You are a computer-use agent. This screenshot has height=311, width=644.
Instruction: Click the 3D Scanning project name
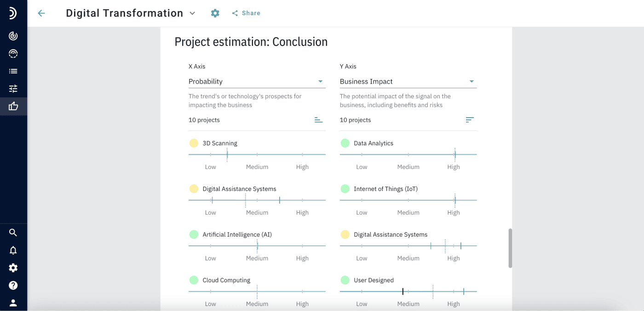tap(220, 143)
